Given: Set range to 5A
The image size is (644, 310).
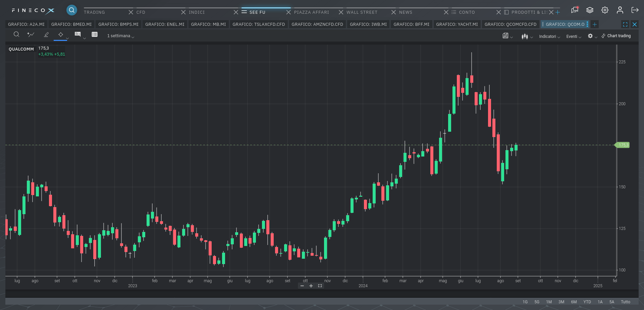Looking at the screenshot, I should 612,302.
